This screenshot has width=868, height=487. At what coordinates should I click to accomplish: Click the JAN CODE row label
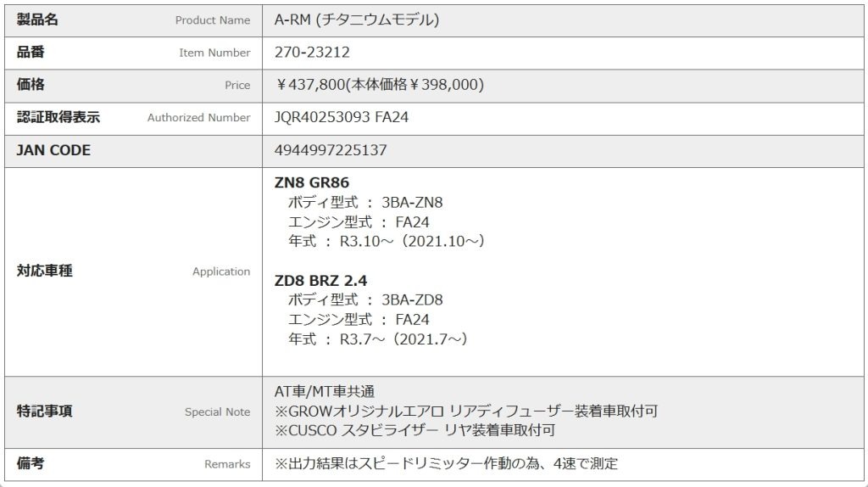(x=53, y=150)
